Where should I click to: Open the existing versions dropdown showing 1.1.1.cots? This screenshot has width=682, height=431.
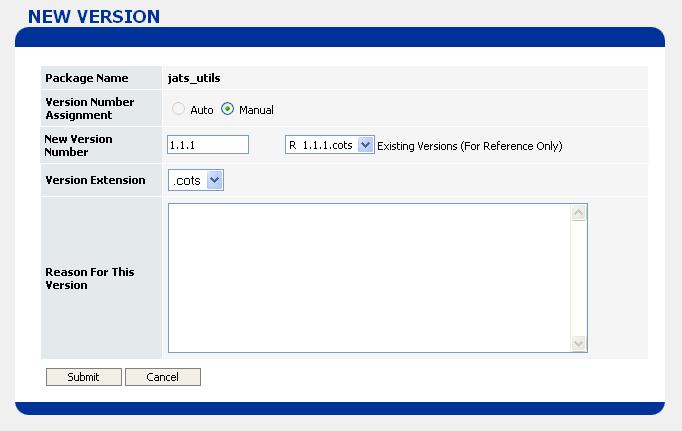tap(329, 145)
